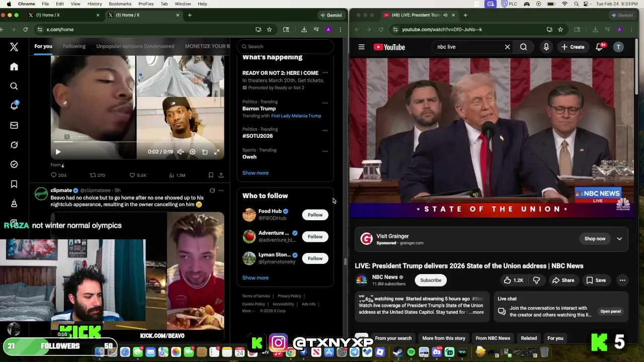Click the X logo in sidebar
This screenshot has height=362, width=644.
tap(14, 47)
